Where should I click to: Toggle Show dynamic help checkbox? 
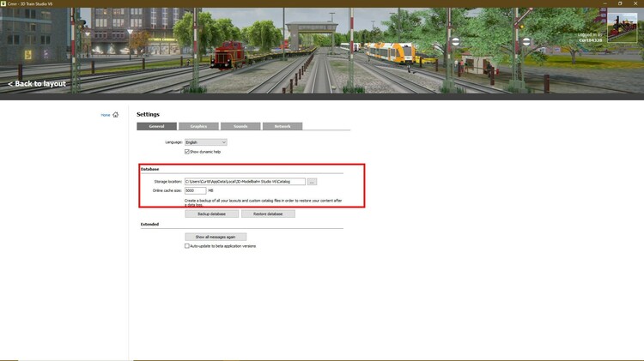pos(187,152)
